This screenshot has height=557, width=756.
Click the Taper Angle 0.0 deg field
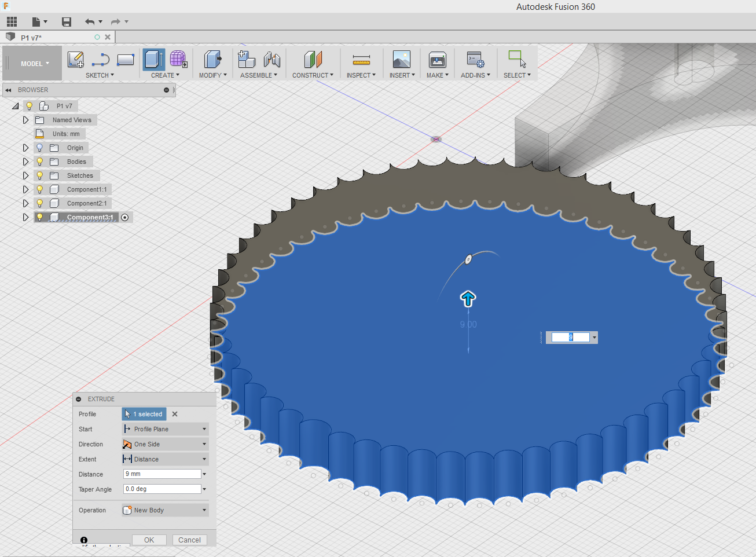[162, 489]
